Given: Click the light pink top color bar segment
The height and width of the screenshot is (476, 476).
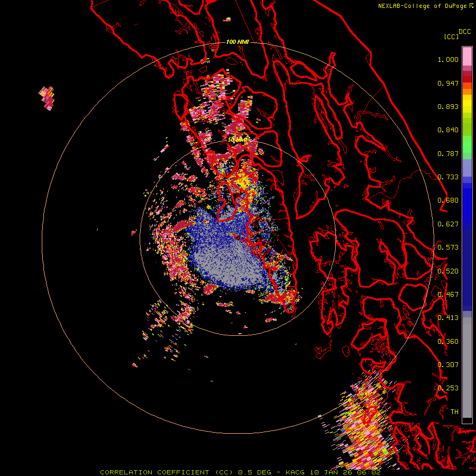Looking at the screenshot, I should 467,56.
